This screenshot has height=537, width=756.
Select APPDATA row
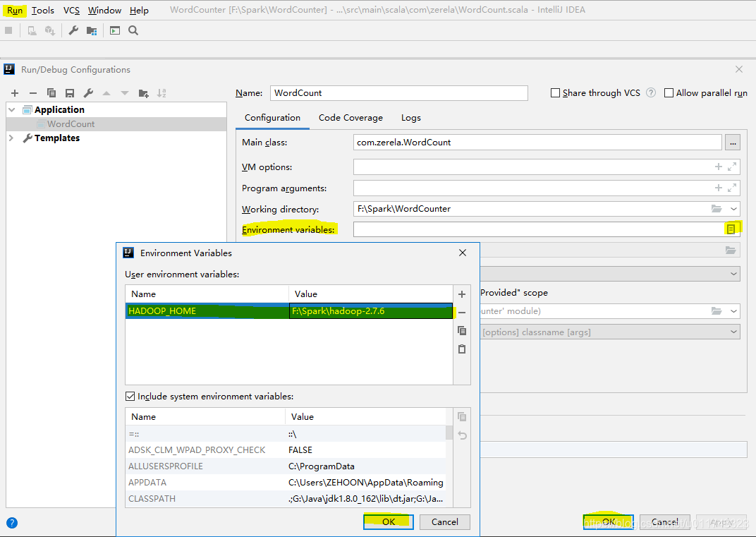[286, 483]
